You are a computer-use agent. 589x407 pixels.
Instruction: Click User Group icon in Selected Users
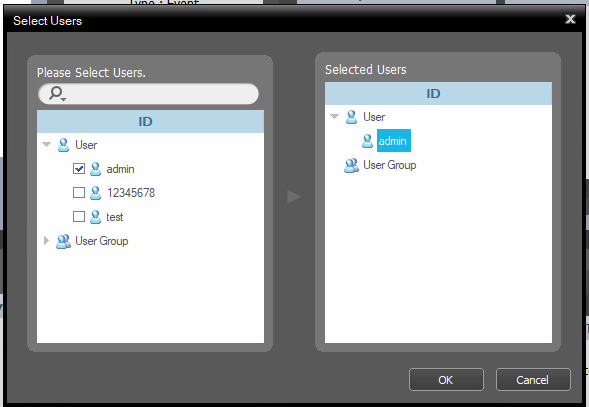tap(351, 165)
